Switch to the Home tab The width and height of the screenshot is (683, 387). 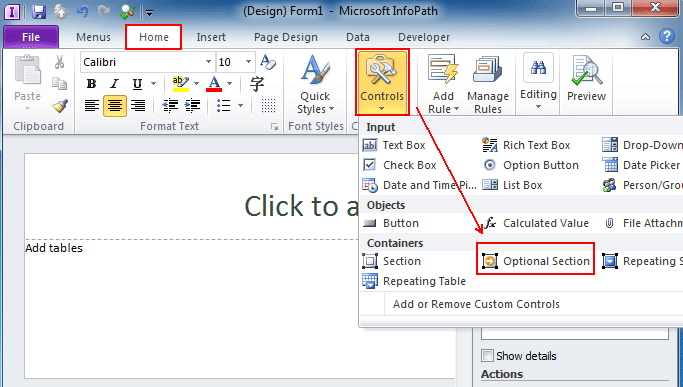[x=154, y=37]
